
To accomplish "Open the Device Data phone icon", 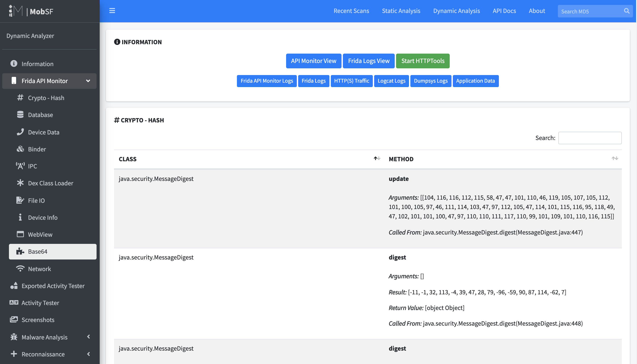I will 20,132.
